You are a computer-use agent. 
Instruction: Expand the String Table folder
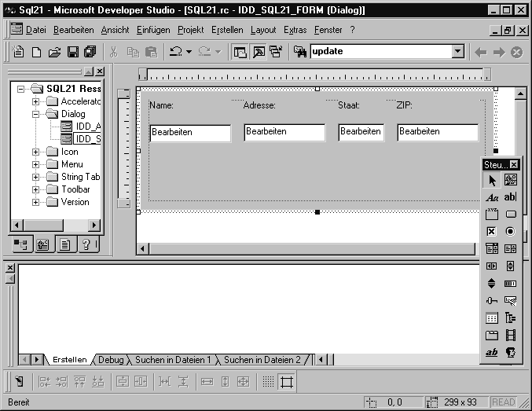pos(35,177)
